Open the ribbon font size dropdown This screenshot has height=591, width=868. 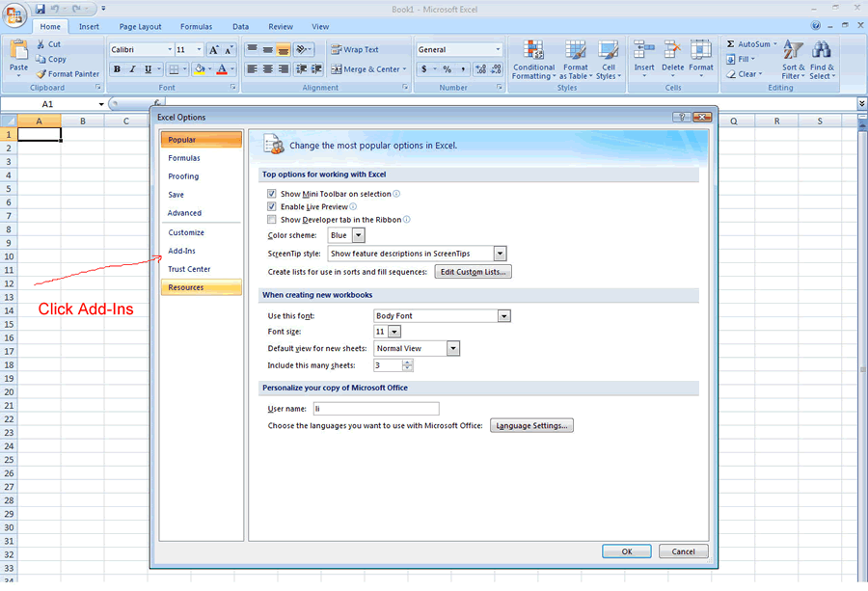(200, 50)
